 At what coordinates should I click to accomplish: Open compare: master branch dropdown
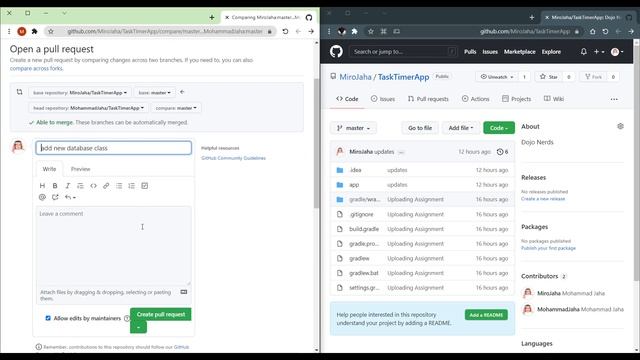click(176, 108)
